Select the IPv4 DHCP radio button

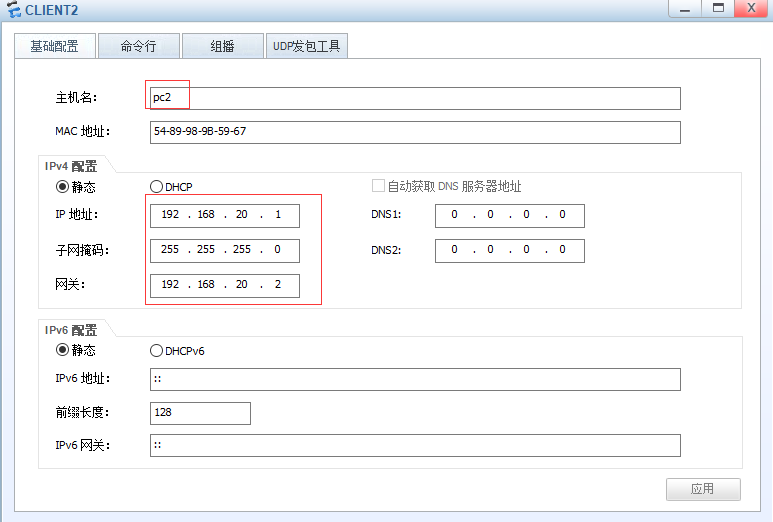tap(156, 187)
